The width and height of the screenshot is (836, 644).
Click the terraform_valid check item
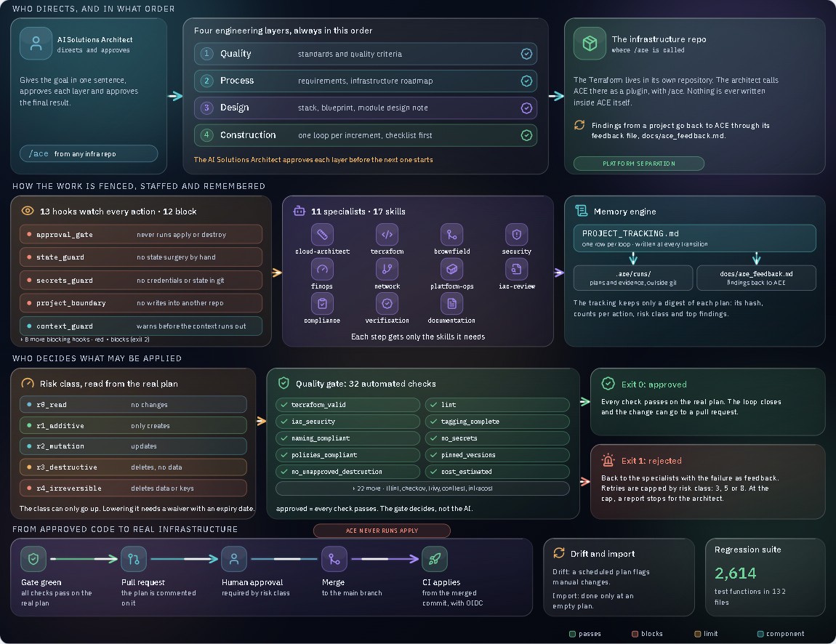tap(347, 405)
